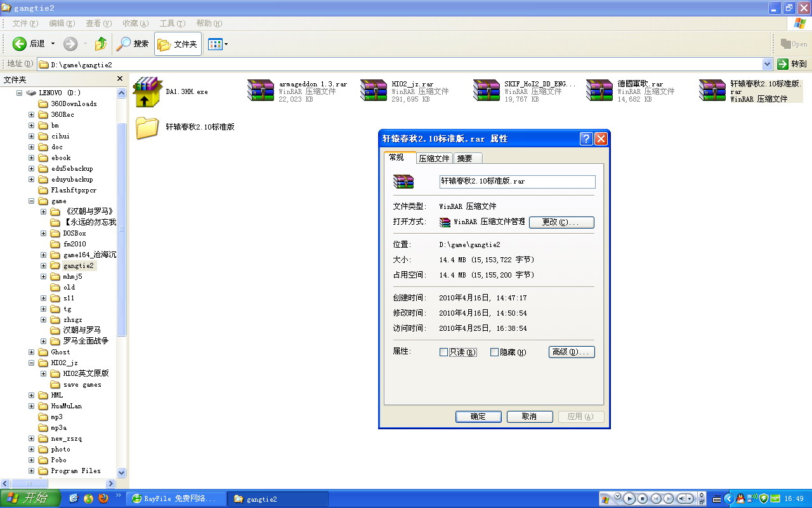This screenshot has height=508, width=812.
Task: Click the dialog's help question mark icon
Action: pos(587,138)
